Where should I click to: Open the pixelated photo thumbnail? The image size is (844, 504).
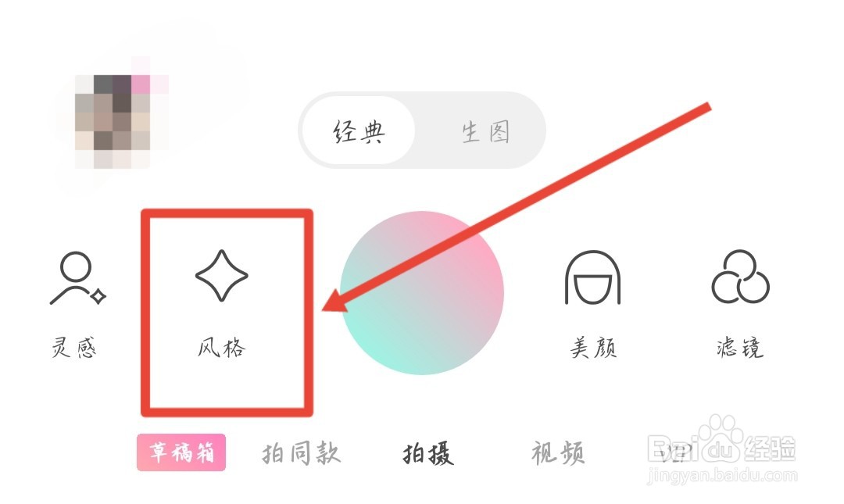[x=122, y=122]
